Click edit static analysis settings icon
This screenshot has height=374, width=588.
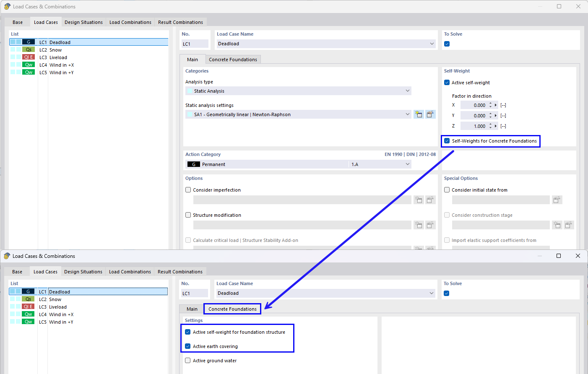(x=430, y=114)
